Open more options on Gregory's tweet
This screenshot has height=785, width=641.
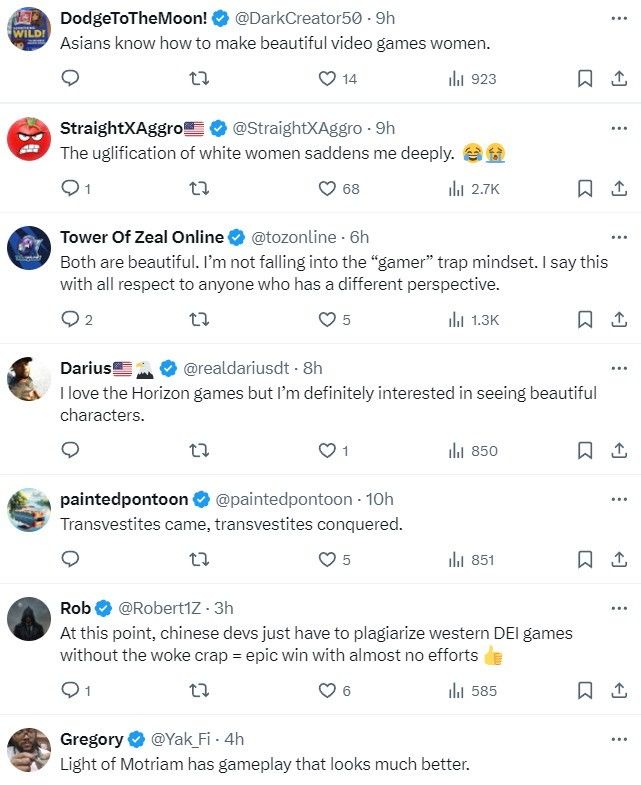click(618, 739)
